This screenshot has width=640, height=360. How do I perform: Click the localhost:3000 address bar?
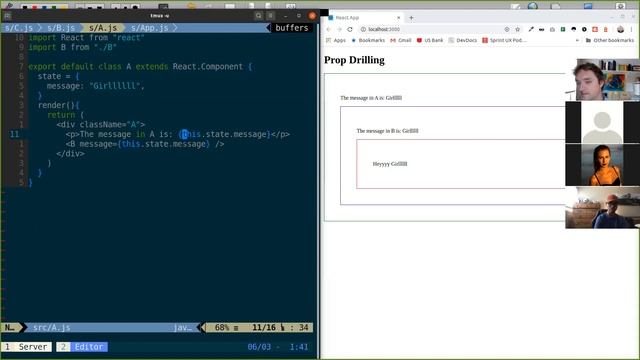(x=440, y=29)
